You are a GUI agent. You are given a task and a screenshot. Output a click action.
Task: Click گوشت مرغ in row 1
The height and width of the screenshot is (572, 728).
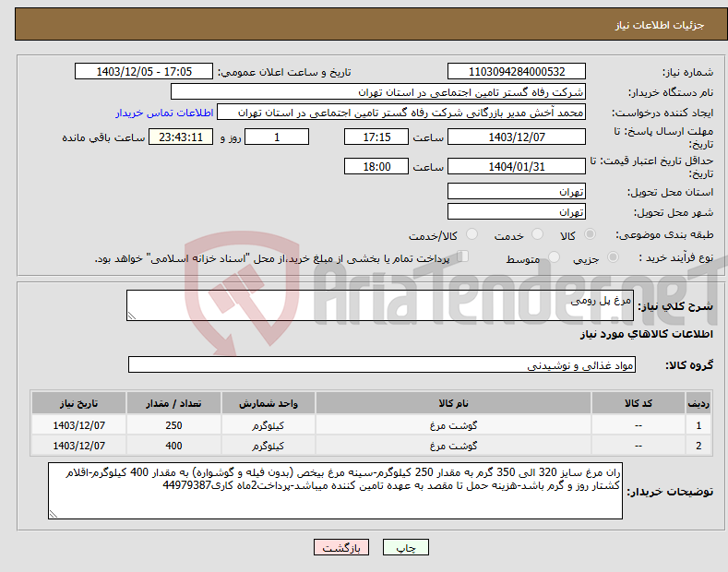point(453,424)
